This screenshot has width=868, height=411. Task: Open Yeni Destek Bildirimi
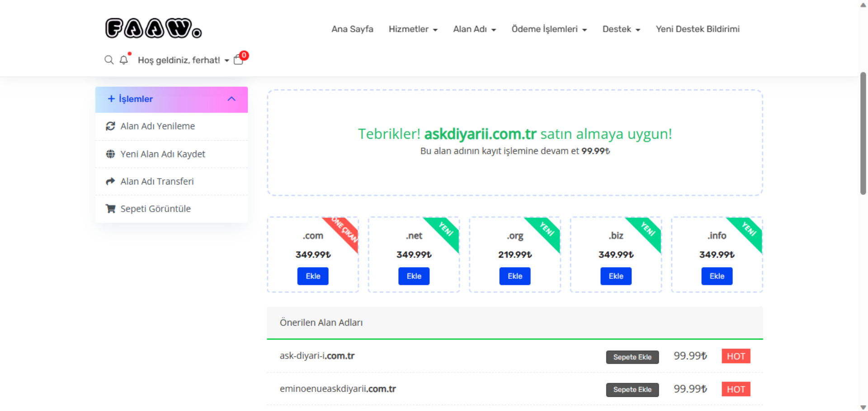[x=698, y=29]
